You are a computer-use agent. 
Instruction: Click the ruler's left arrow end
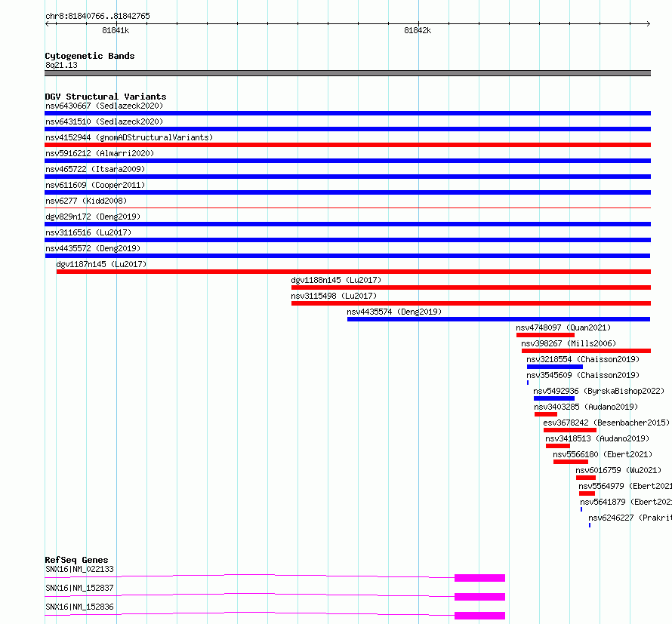[x=48, y=24]
